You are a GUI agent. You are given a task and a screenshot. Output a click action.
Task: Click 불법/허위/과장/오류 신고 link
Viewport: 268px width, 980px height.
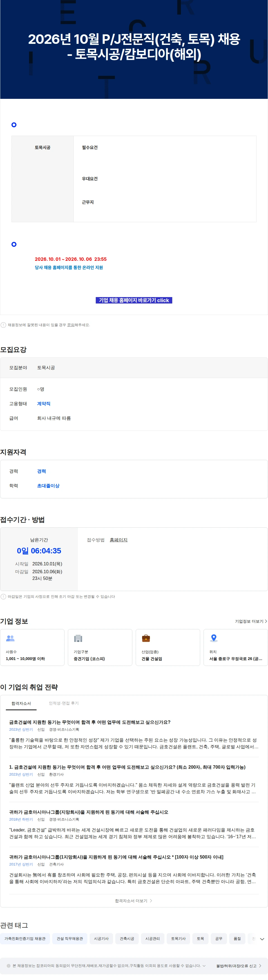239,965
